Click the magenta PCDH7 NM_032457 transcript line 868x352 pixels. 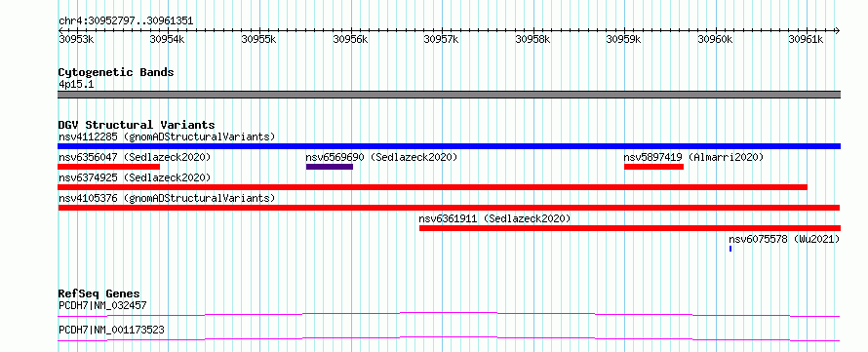[449, 314]
